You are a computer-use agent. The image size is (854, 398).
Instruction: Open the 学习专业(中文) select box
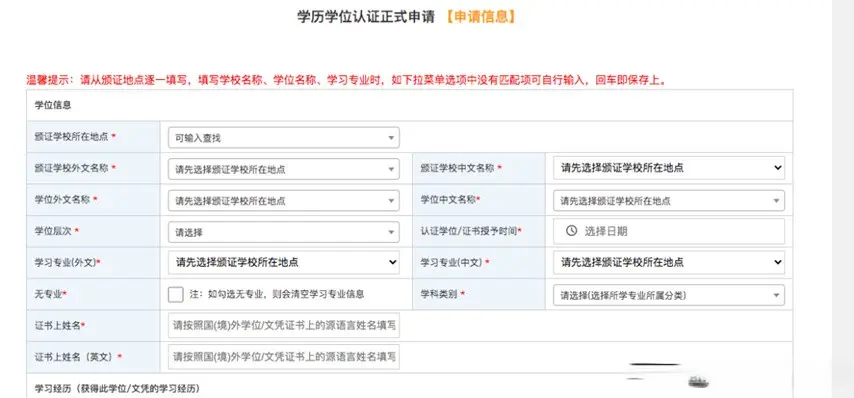click(669, 262)
